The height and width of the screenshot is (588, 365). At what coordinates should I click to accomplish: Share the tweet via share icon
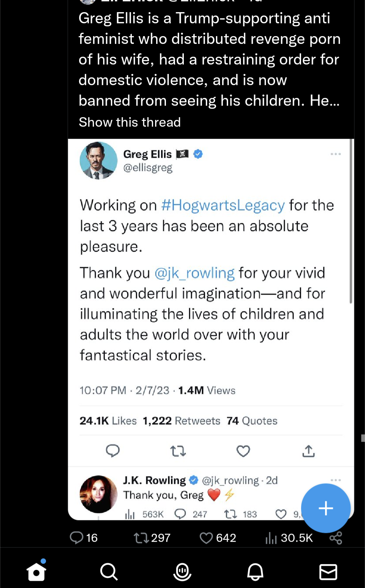tap(336, 538)
